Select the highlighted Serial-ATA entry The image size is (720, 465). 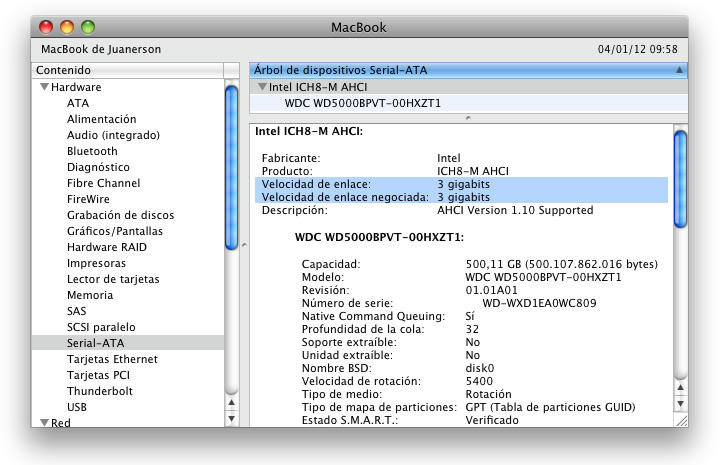coord(128,343)
